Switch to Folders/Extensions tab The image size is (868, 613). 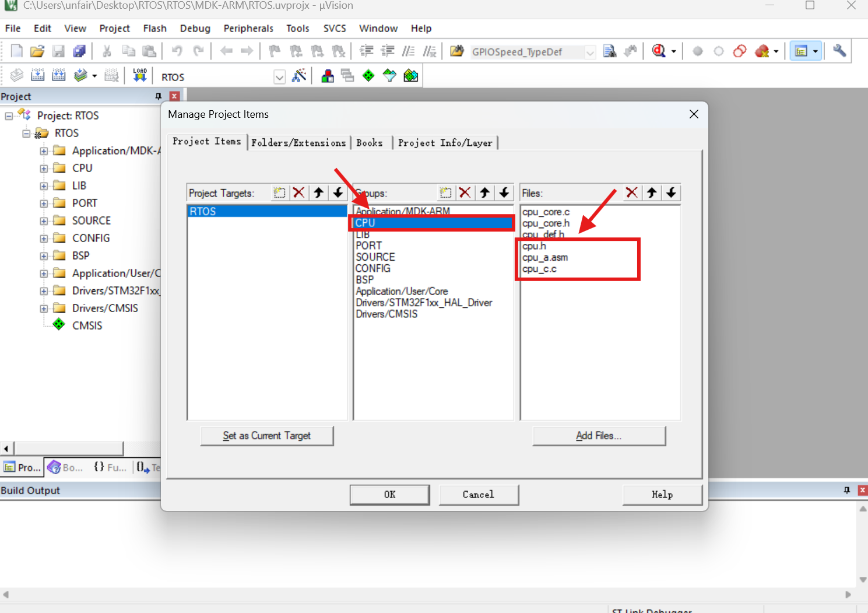tap(298, 142)
